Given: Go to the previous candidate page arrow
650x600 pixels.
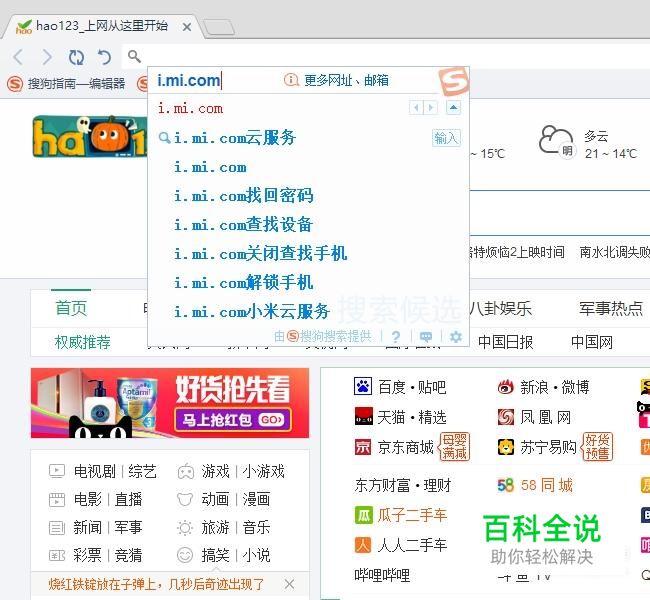Looking at the screenshot, I should tap(416, 108).
